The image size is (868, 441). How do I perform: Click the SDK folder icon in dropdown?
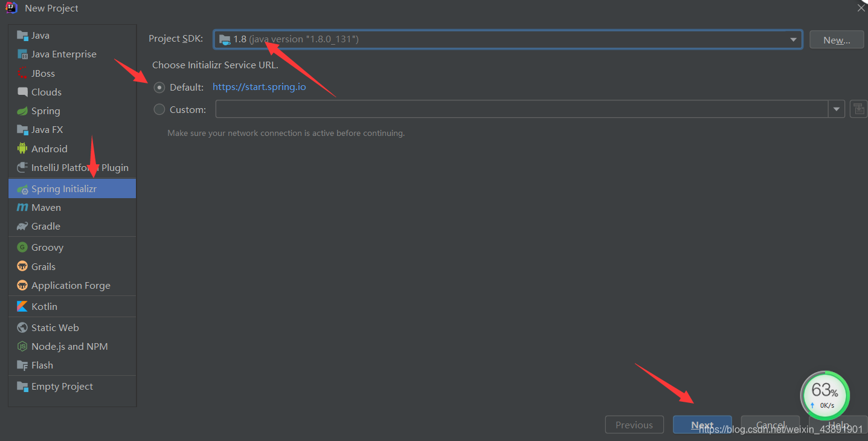coord(225,39)
